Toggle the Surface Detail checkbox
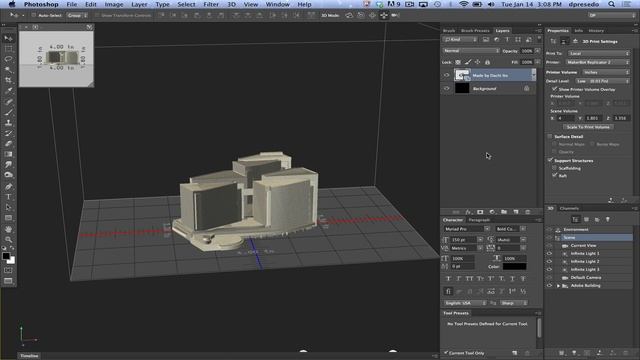 pyautogui.click(x=550, y=136)
